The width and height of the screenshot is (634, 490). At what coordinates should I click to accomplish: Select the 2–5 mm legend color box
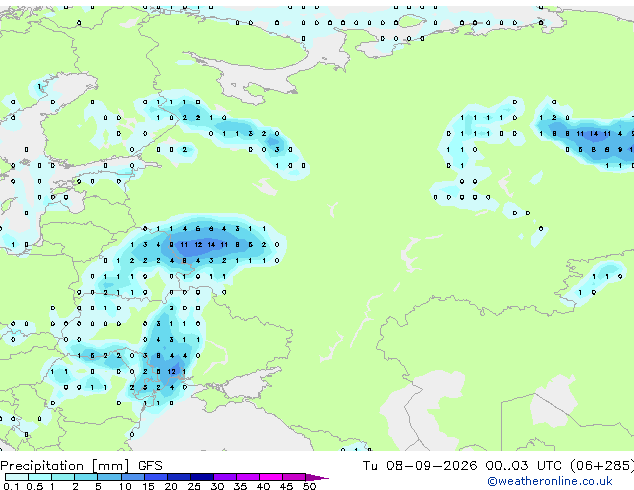coord(86,477)
